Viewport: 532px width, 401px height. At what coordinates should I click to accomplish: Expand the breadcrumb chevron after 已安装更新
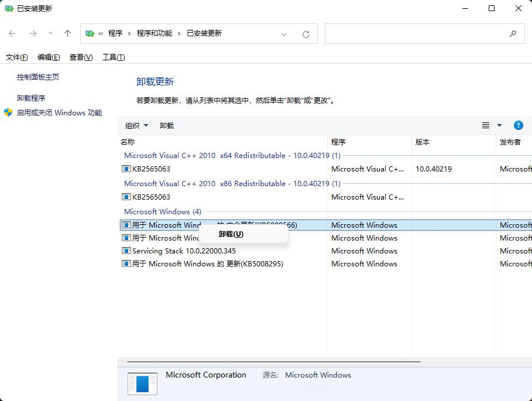pos(284,34)
